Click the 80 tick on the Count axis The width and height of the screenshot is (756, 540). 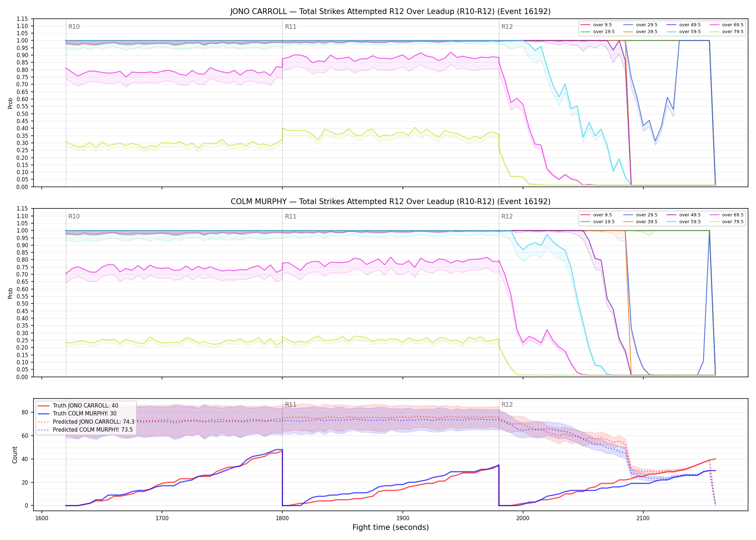(x=25, y=413)
